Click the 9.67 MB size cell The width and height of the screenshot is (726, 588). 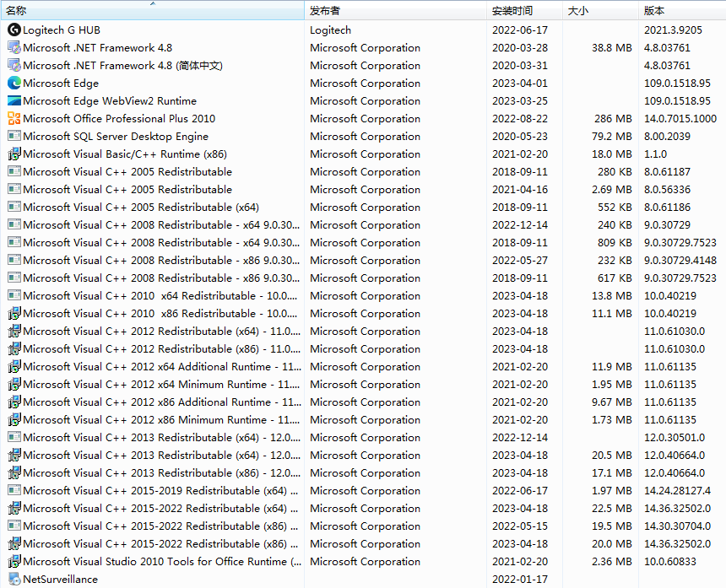(x=612, y=402)
